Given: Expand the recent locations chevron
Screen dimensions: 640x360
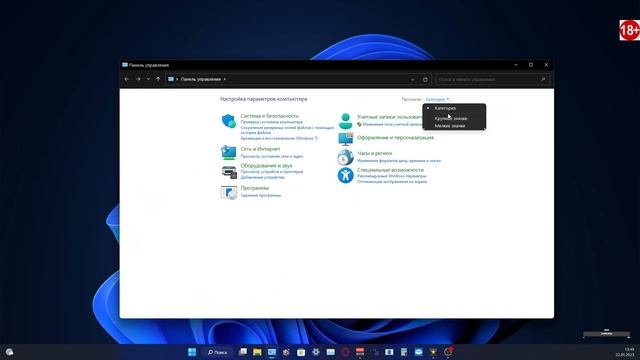Looking at the screenshot, I should [x=148, y=79].
